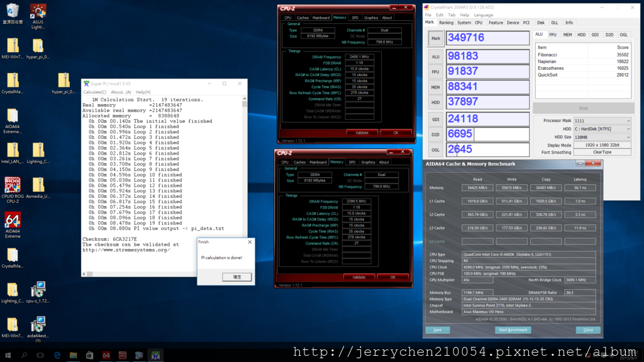The image size is (644, 362).
Task: Switch to the DLL tab in CrystalMark
Action: [x=555, y=23]
